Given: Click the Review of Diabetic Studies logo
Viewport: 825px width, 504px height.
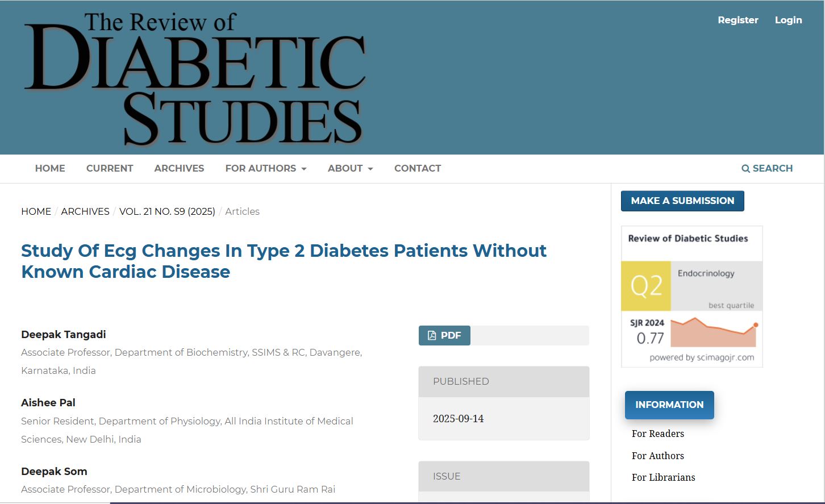Looking at the screenshot, I should tap(194, 78).
